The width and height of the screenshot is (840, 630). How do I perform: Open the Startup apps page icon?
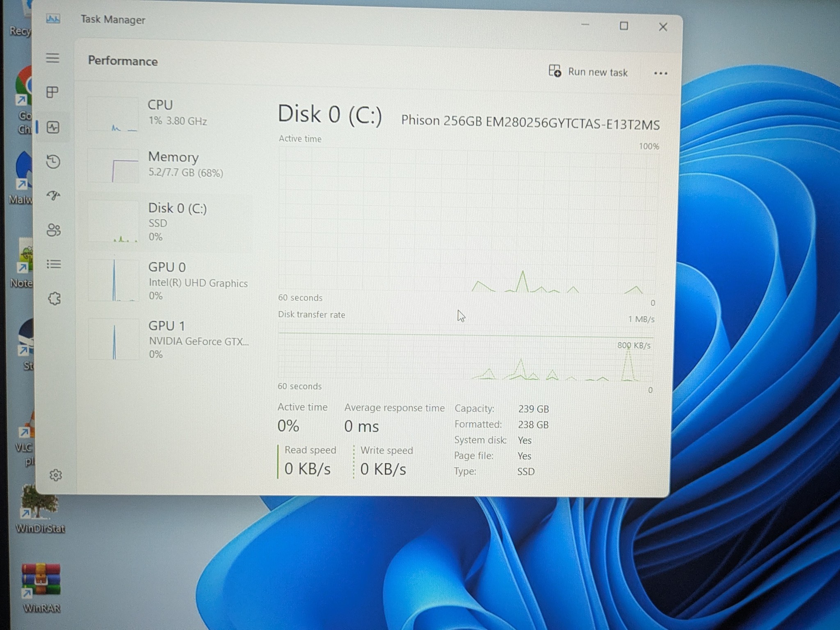click(x=53, y=195)
